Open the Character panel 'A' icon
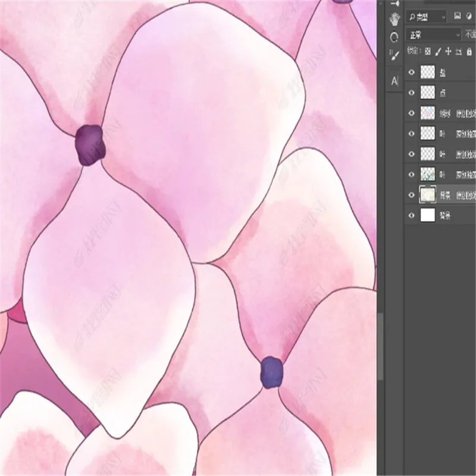The width and height of the screenshot is (476, 476). click(394, 81)
